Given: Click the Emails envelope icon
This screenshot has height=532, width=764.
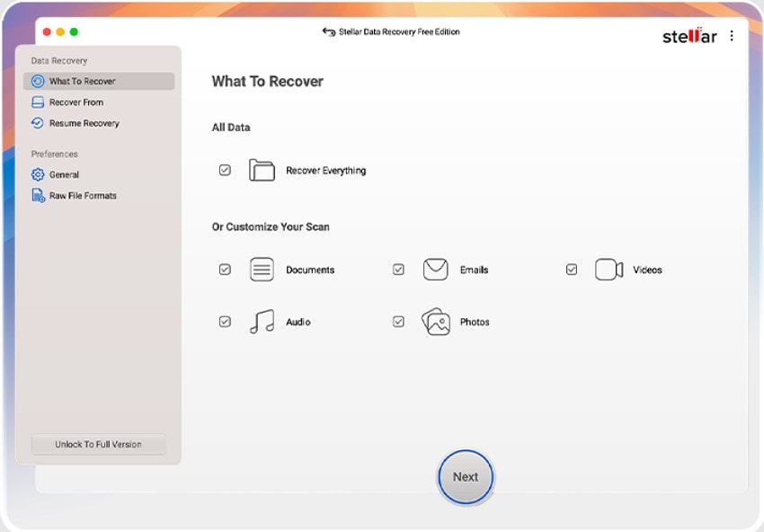Looking at the screenshot, I should pyautogui.click(x=436, y=270).
